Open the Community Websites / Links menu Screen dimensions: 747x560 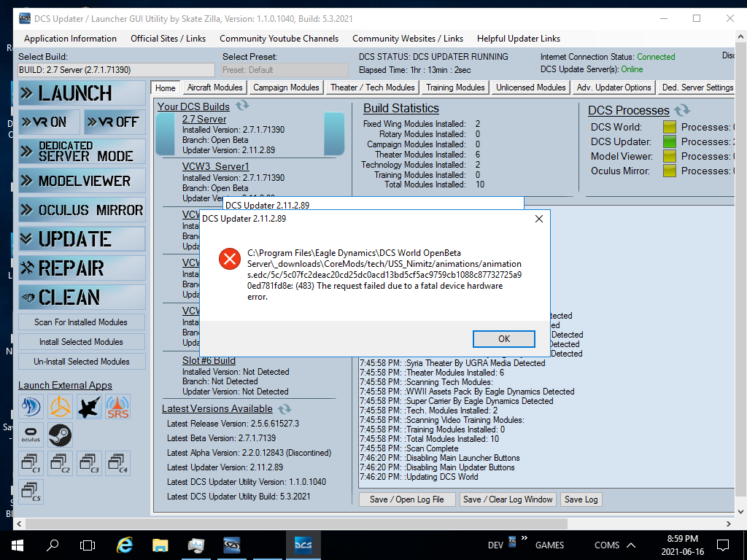click(408, 39)
